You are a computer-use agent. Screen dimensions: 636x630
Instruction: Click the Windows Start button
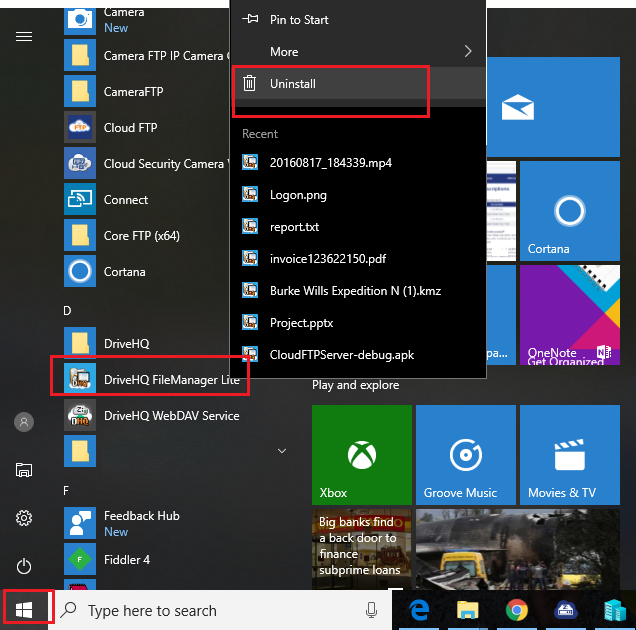point(25,608)
